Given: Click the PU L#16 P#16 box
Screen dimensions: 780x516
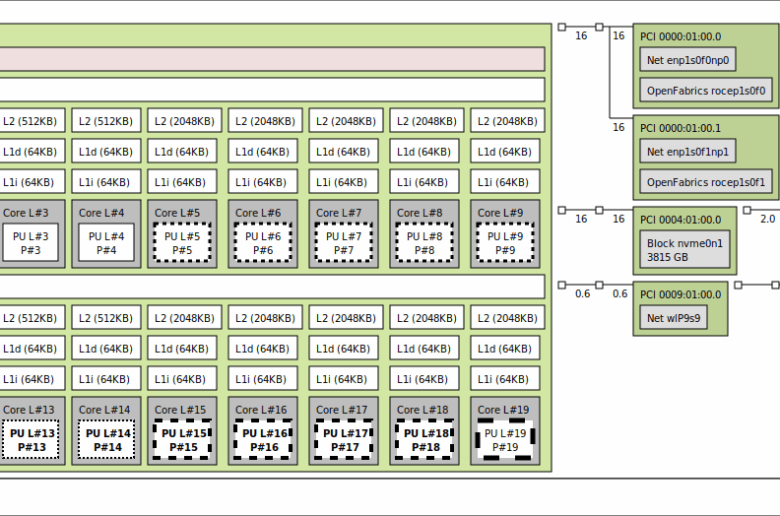Looking at the screenshot, I should click(x=263, y=440).
